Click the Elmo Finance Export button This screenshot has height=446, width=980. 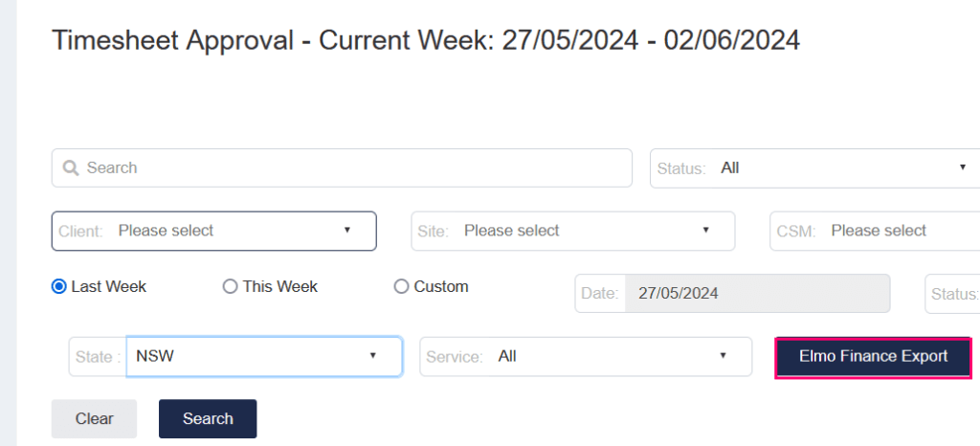coord(873,357)
